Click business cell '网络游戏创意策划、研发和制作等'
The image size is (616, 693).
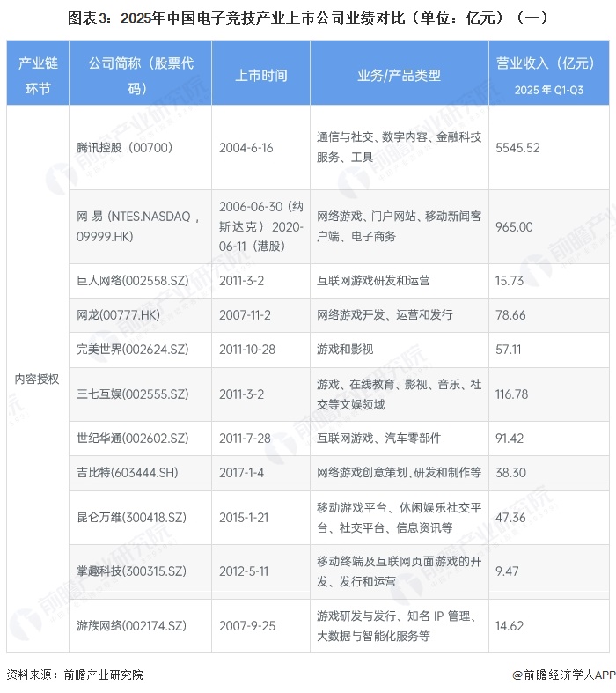399,473
